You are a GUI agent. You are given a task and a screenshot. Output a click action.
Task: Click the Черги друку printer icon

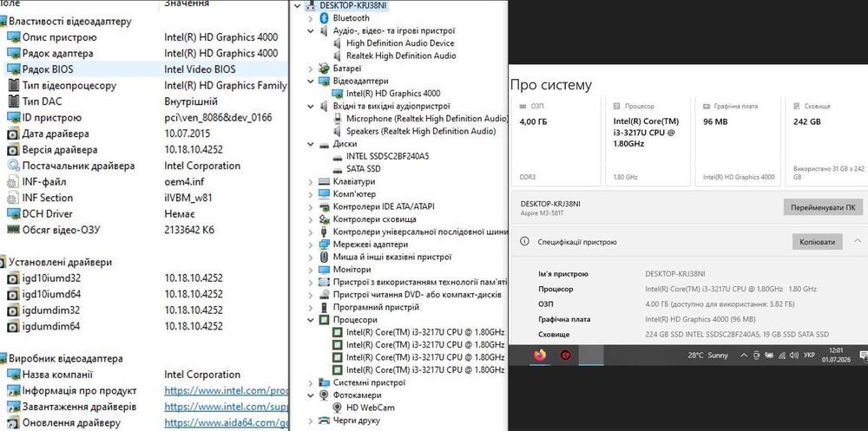pos(325,421)
